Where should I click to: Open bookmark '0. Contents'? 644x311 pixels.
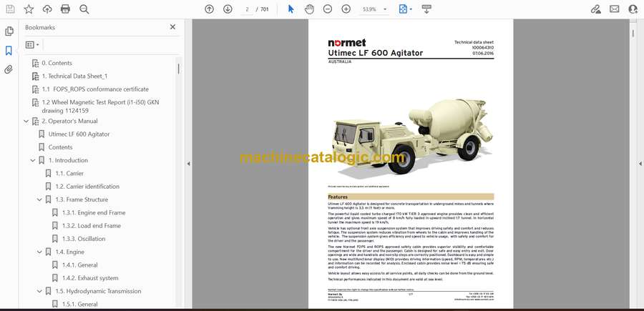57,63
